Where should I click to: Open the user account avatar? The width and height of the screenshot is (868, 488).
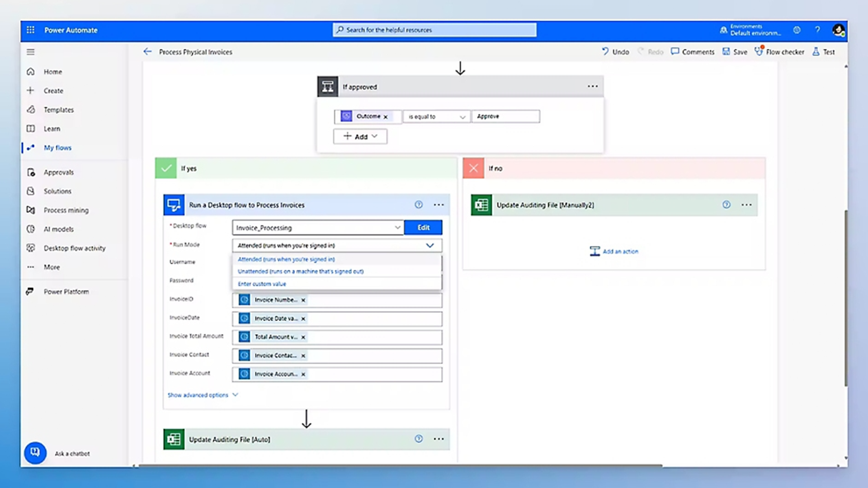[839, 30]
